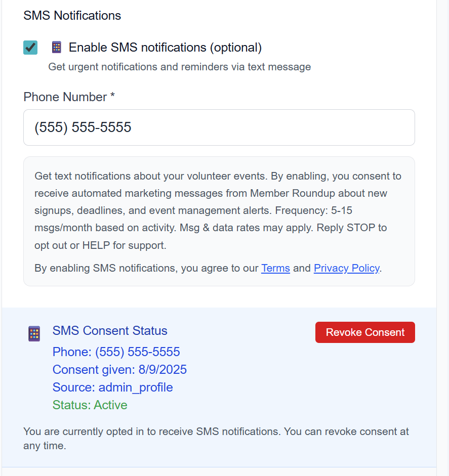Click the Status: Active text

[x=90, y=405]
